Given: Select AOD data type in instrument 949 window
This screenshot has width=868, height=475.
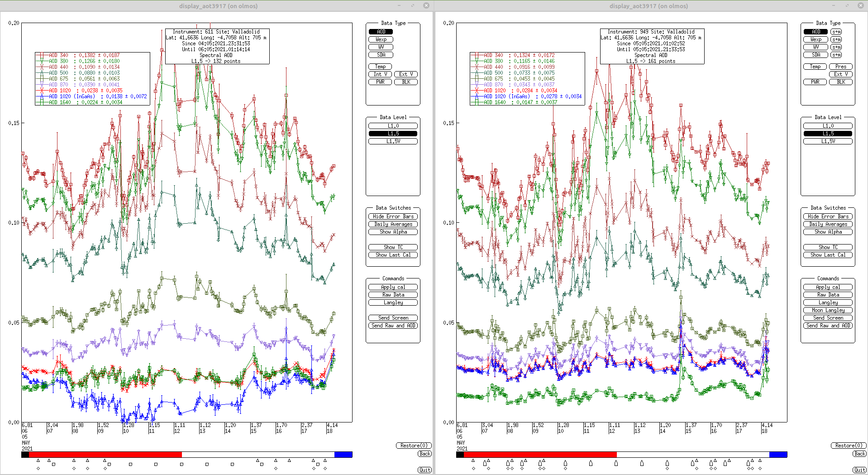Looking at the screenshot, I should point(816,32).
